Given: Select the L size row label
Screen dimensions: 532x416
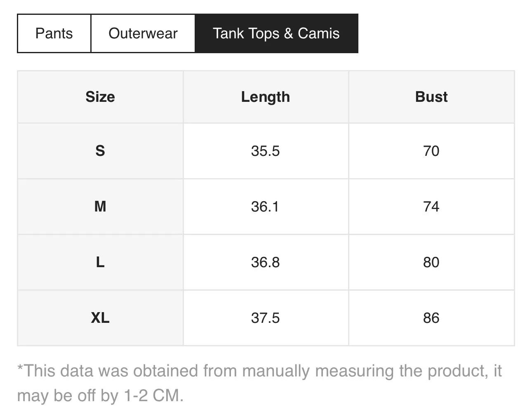Looking at the screenshot, I should coord(100,262).
